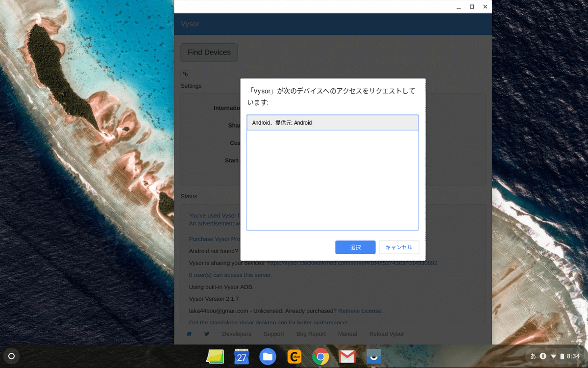Viewport: 588px width, 368px height.
Task: Close the Vysor window
Action: (485, 7)
